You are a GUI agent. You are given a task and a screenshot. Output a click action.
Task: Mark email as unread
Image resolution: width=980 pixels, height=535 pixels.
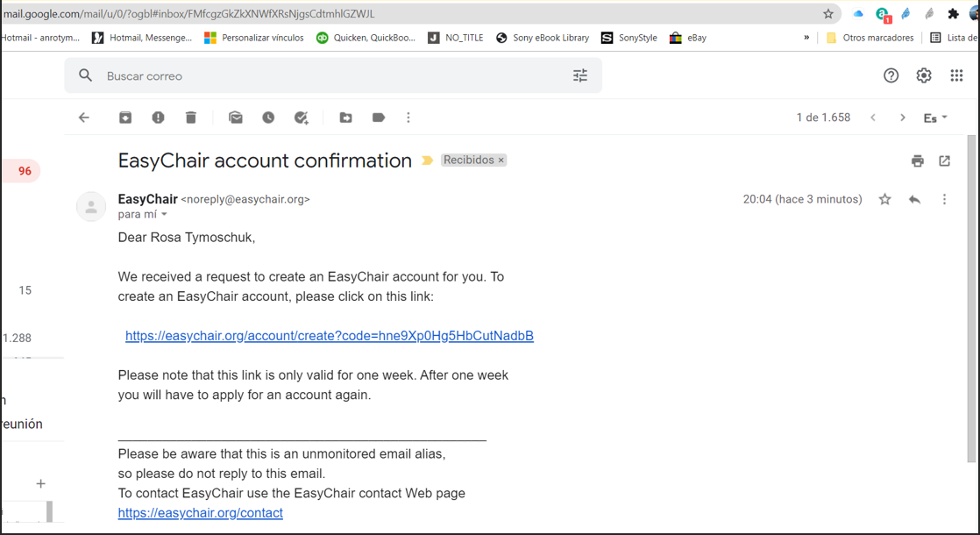click(236, 118)
